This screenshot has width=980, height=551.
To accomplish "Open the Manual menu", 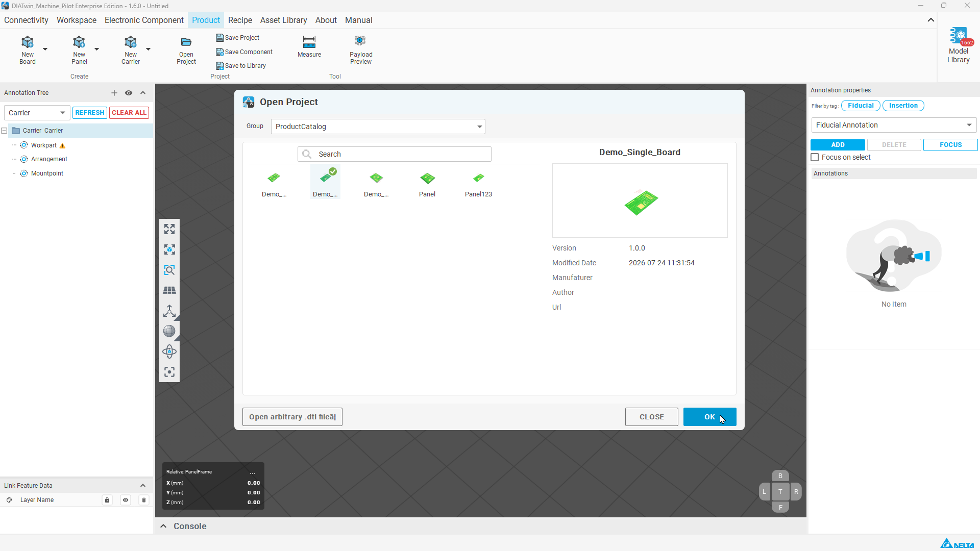I will pyautogui.click(x=358, y=20).
